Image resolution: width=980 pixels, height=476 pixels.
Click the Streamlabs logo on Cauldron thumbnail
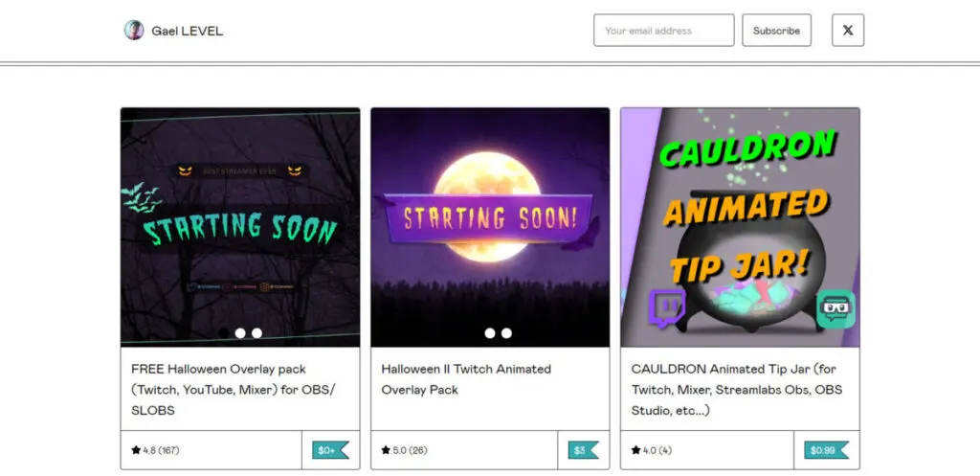coord(835,309)
